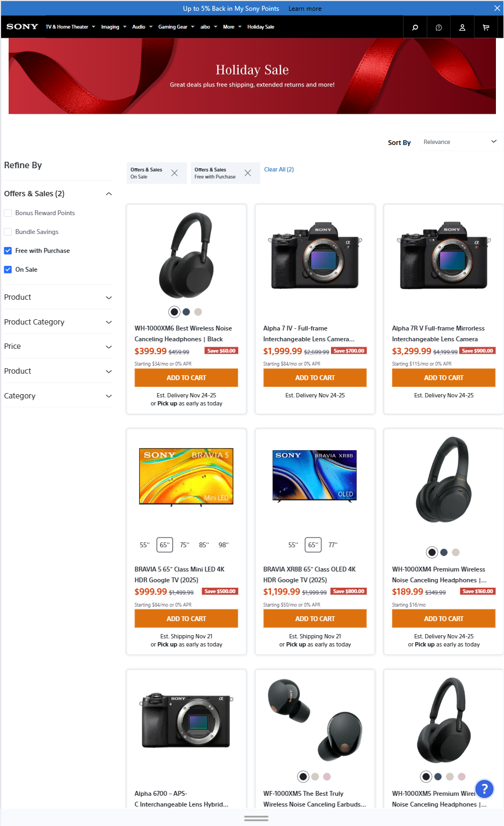Open the help support icon in header
This screenshot has width=504, height=826.
[x=439, y=27]
